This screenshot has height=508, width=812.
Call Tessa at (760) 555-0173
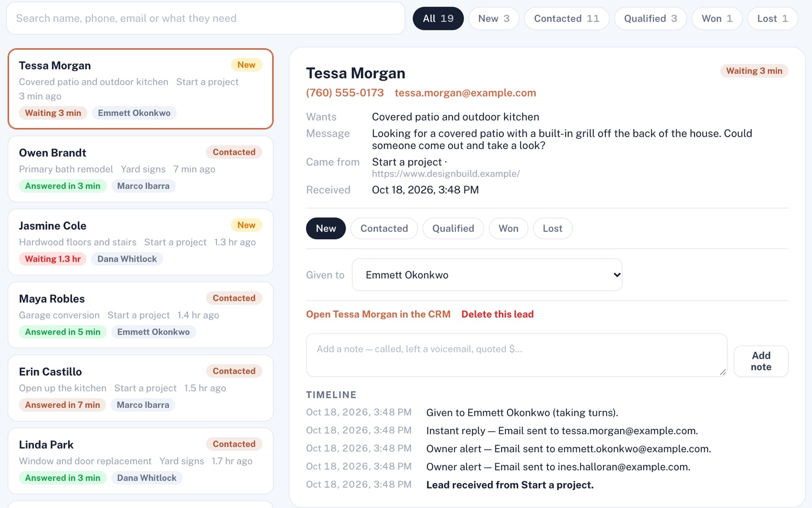(345, 93)
